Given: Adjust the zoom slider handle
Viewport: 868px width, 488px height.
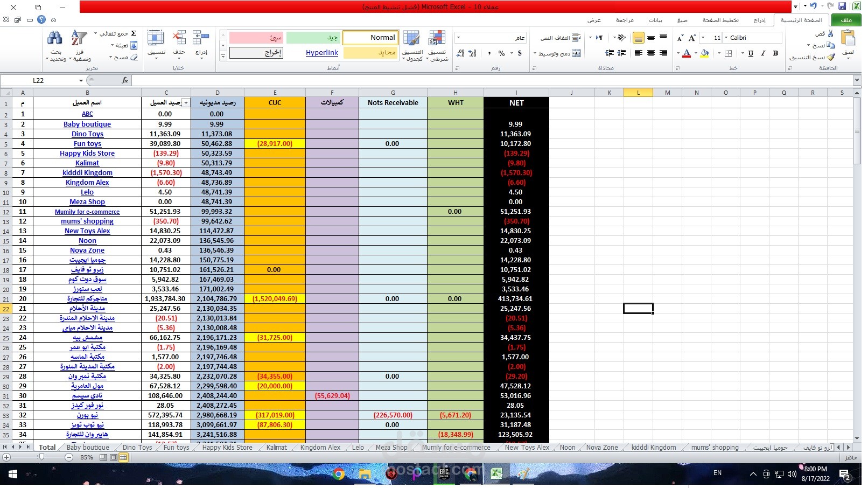Looking at the screenshot, I should pyautogui.click(x=42, y=457).
